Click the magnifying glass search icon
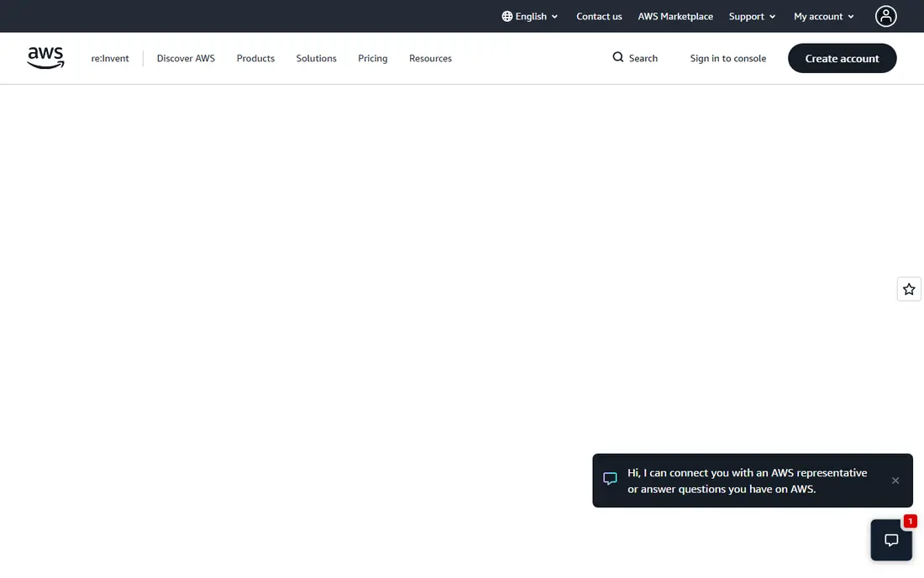Image resolution: width=924 pixels, height=578 pixels. coord(617,57)
